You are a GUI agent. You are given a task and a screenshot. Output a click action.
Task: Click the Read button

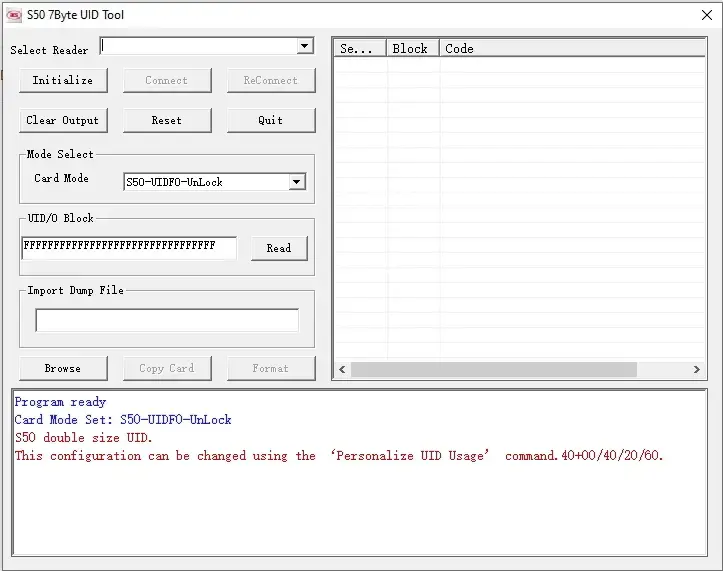click(x=279, y=248)
